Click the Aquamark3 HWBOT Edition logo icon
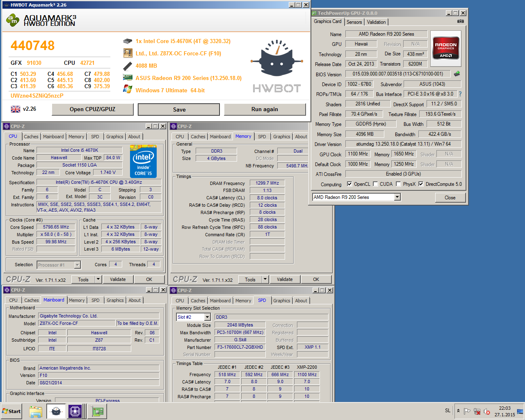 tap(13, 20)
